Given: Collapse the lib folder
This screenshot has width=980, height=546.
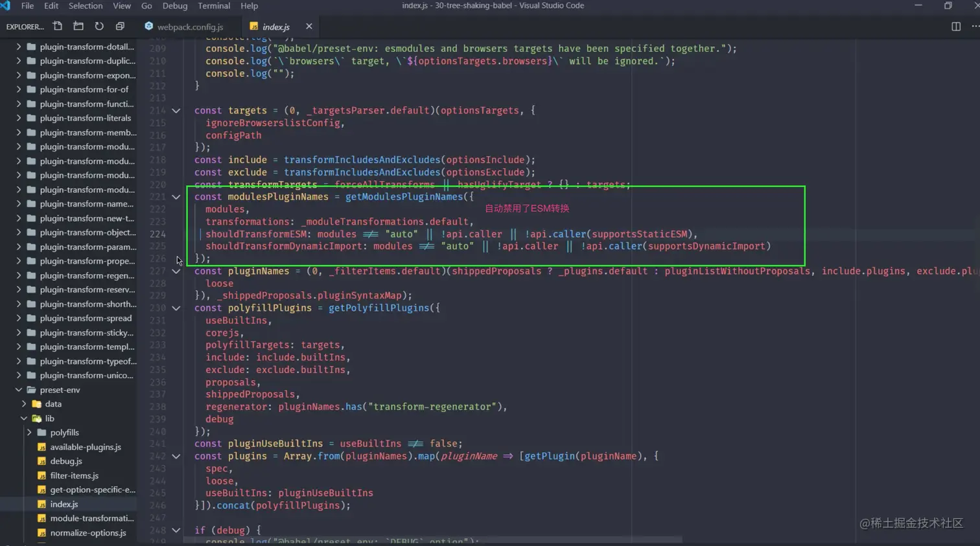Looking at the screenshot, I should tap(24, 418).
